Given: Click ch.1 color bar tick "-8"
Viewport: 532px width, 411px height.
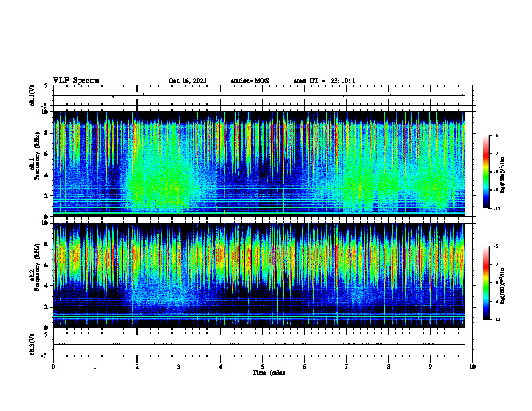Looking at the screenshot, I should click(496, 172).
